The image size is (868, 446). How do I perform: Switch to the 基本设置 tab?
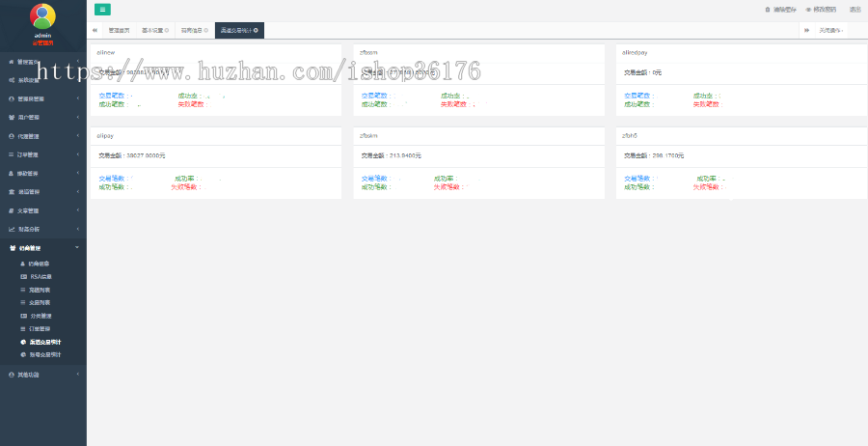coord(155,31)
